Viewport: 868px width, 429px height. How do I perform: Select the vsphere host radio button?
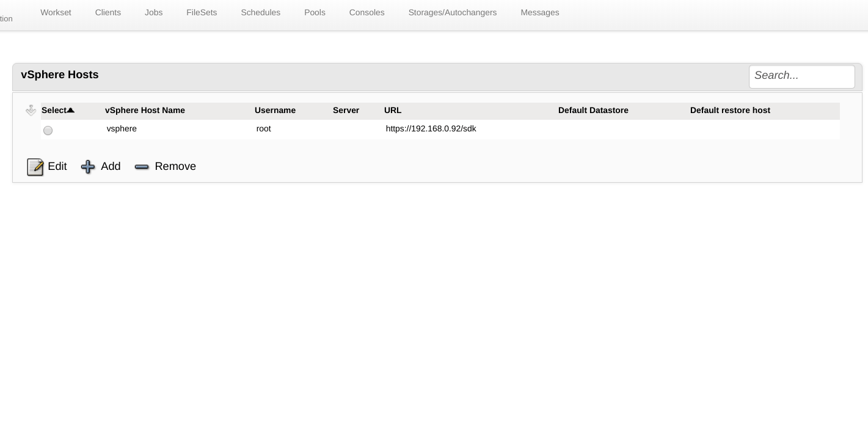[48, 130]
